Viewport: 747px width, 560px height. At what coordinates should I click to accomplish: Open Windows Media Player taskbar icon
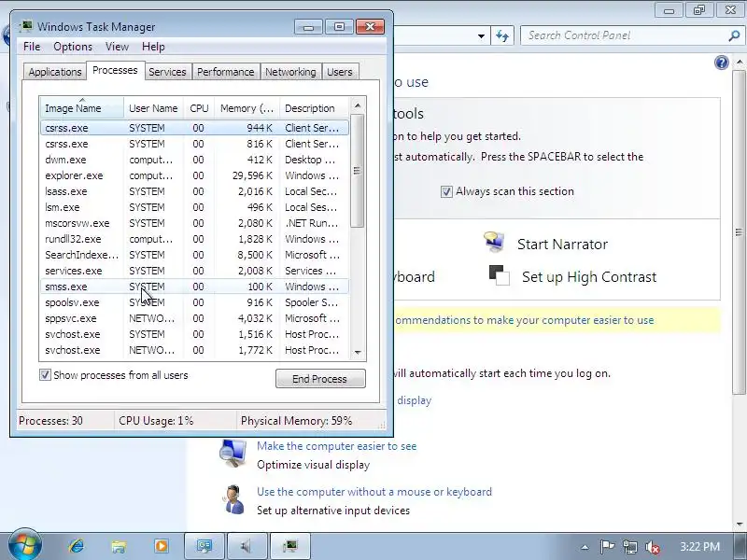(x=161, y=546)
